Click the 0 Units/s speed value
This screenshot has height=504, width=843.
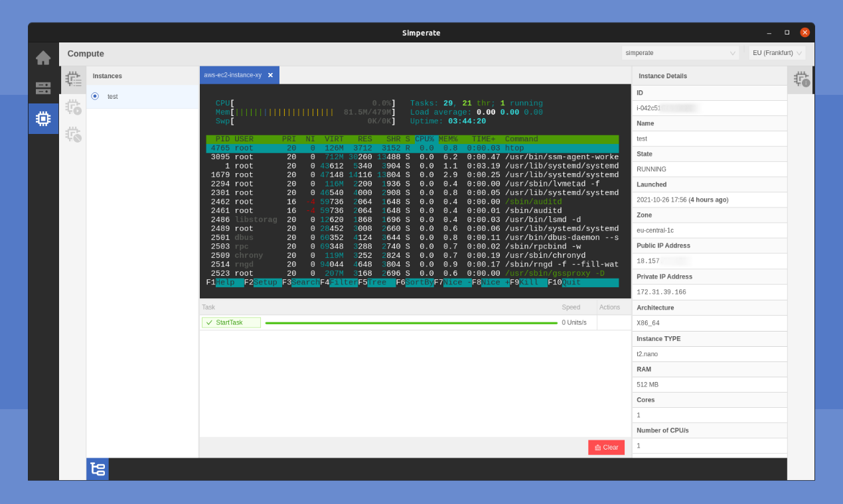[x=574, y=322]
